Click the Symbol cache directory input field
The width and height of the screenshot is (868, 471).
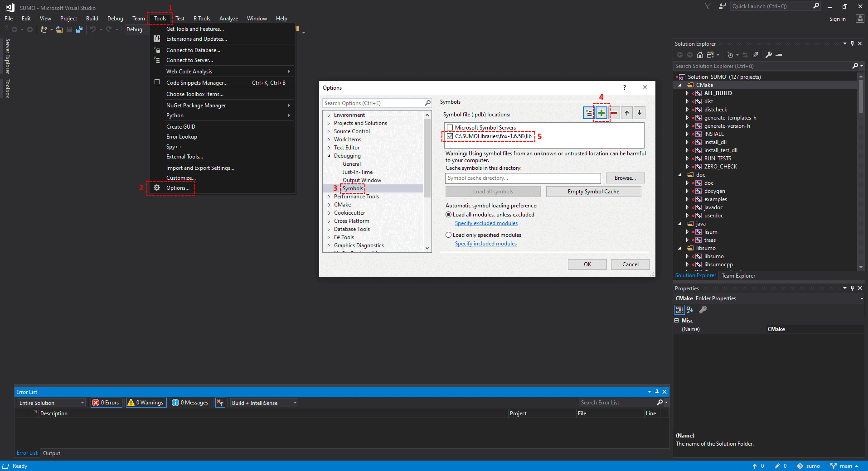[523, 178]
